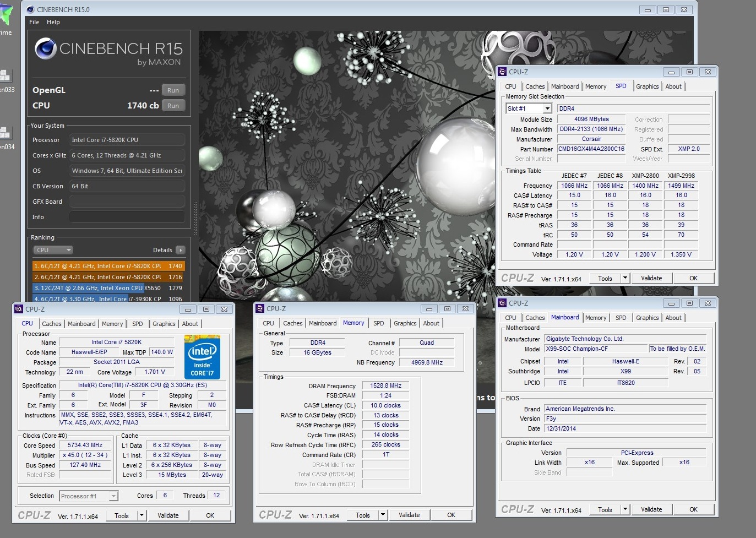Switch to Mainboard tab in CPU window
The height and width of the screenshot is (538, 756).
[x=81, y=324]
